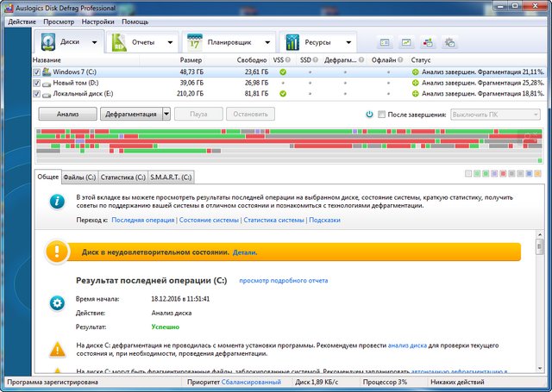Screen dimensions: 552x392
Task: Uncheck the Windows 7 (C:) disk checkbox
Action: (x=36, y=72)
